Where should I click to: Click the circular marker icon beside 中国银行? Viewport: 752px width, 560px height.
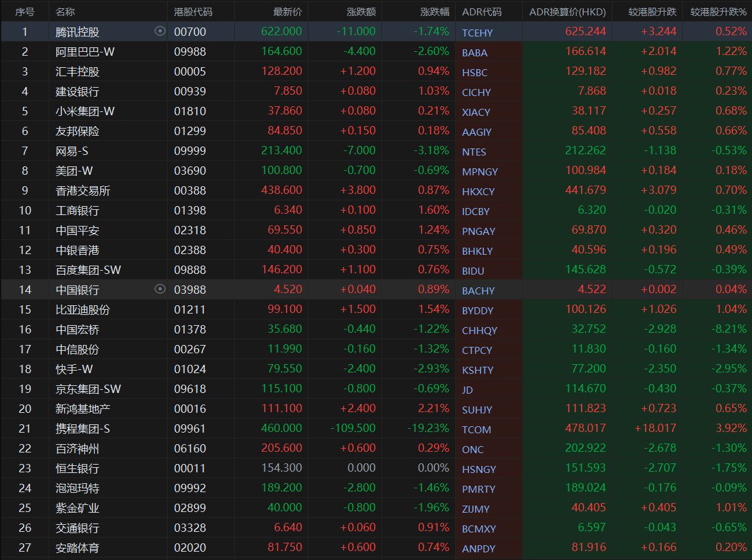(x=160, y=289)
